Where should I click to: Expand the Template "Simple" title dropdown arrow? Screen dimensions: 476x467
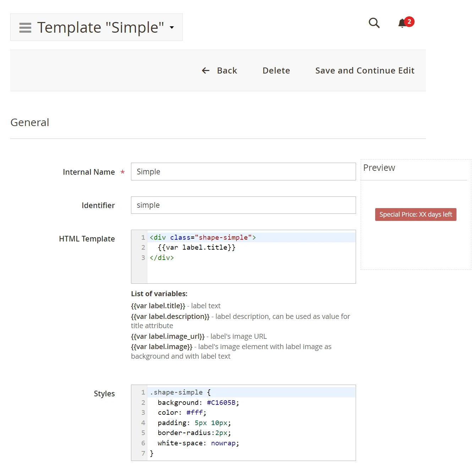tap(172, 28)
